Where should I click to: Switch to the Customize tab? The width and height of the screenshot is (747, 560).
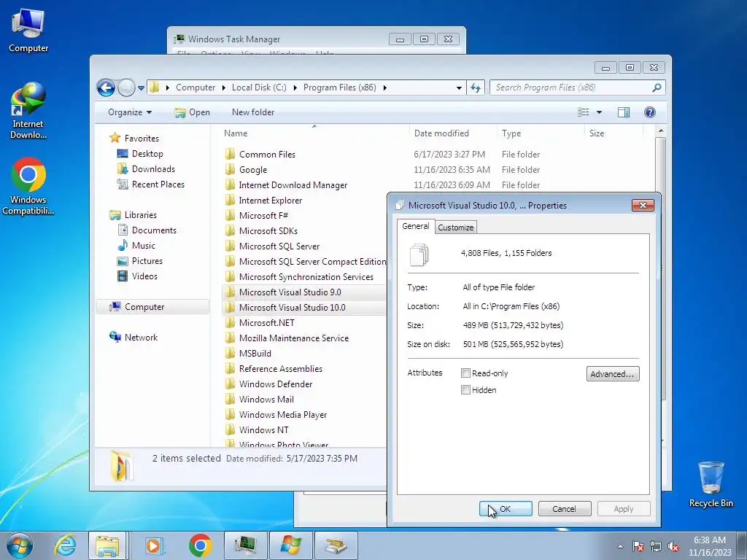click(455, 227)
